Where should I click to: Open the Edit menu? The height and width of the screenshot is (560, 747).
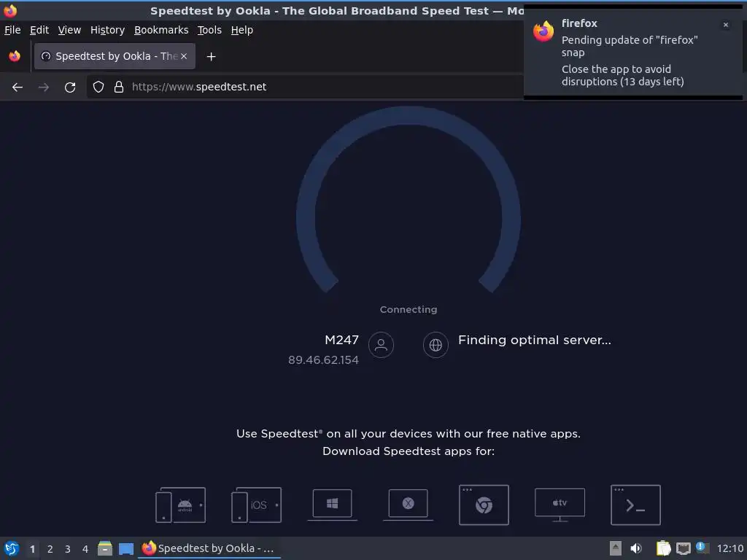[39, 30]
